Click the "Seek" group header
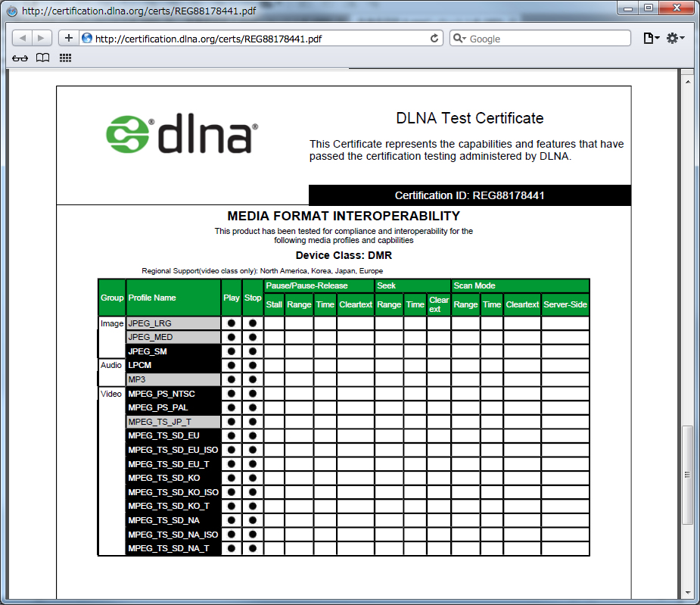700x605 pixels. [x=412, y=285]
